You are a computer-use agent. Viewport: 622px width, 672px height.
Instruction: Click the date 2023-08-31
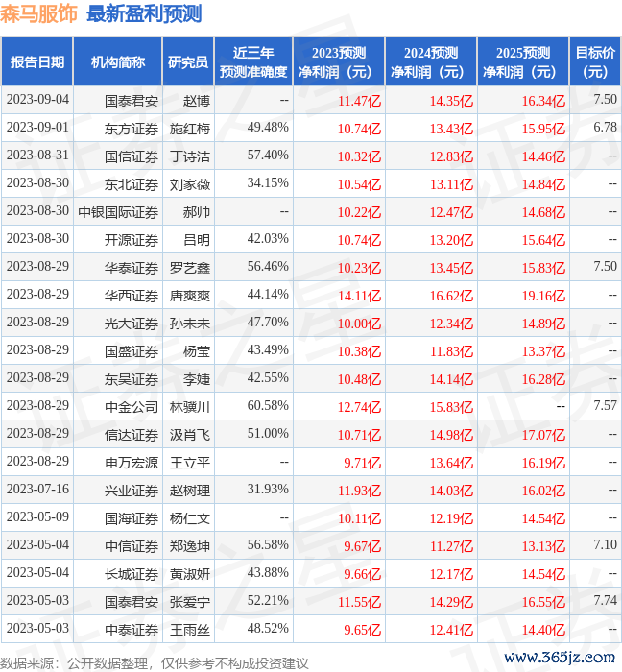click(37, 156)
